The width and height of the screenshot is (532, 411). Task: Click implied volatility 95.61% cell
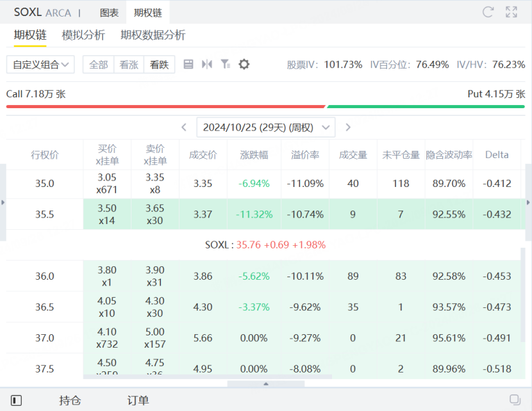pyautogui.click(x=449, y=338)
